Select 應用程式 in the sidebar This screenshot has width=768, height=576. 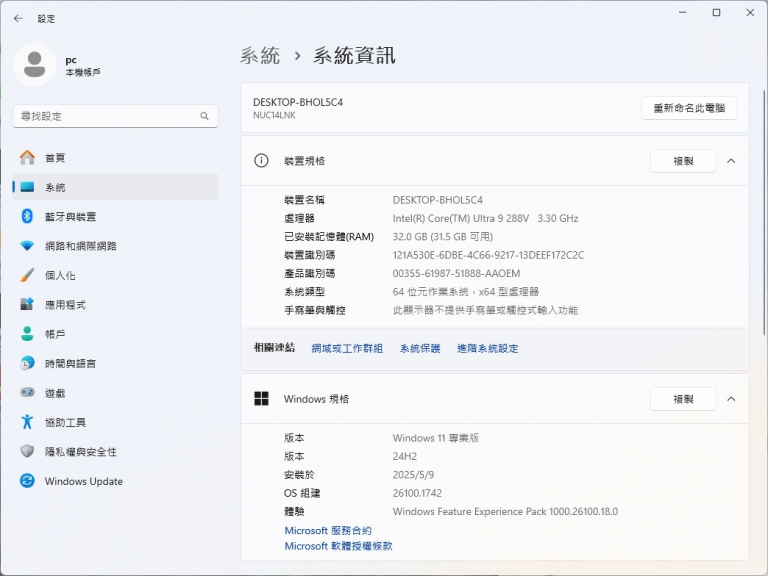[116, 305]
